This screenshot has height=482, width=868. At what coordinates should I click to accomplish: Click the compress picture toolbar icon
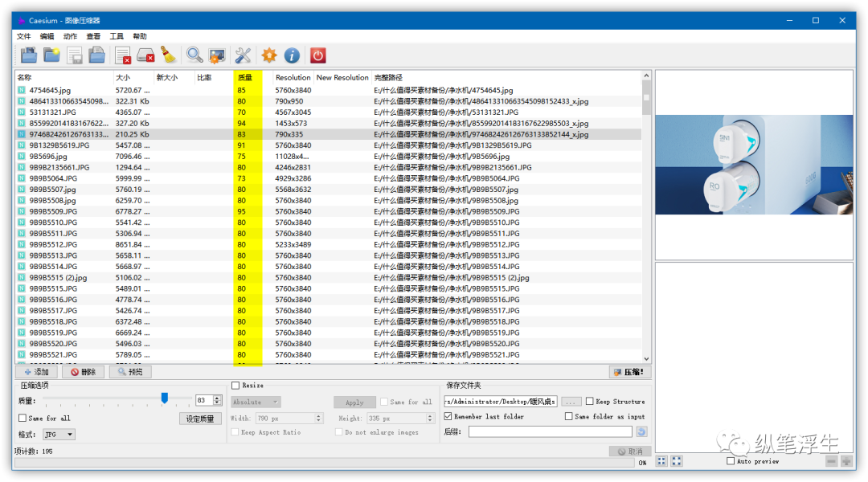(217, 55)
